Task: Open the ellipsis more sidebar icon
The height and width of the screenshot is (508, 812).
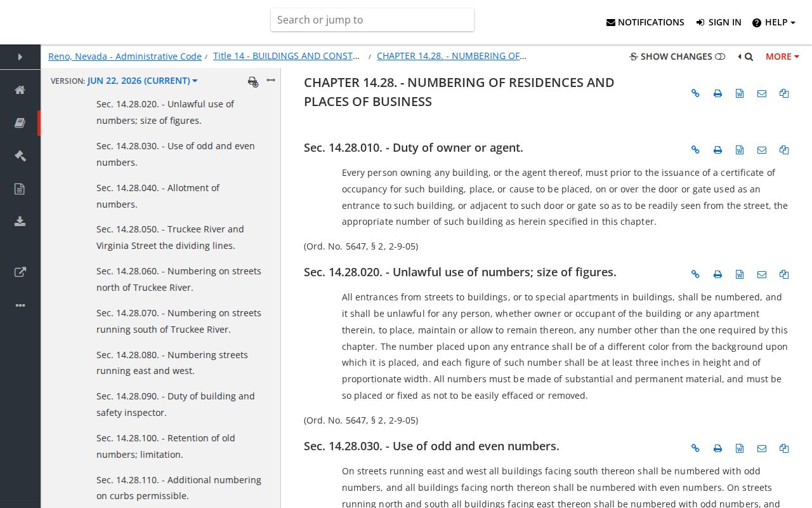Action: tap(20, 305)
